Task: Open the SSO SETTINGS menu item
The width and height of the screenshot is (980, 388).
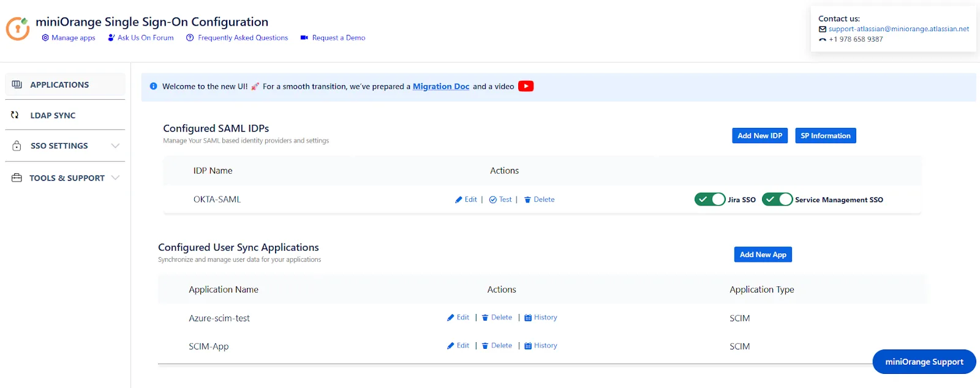Action: pyautogui.click(x=65, y=146)
